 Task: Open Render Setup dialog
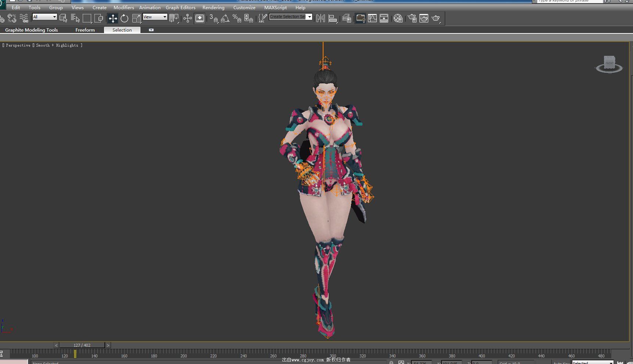(412, 18)
